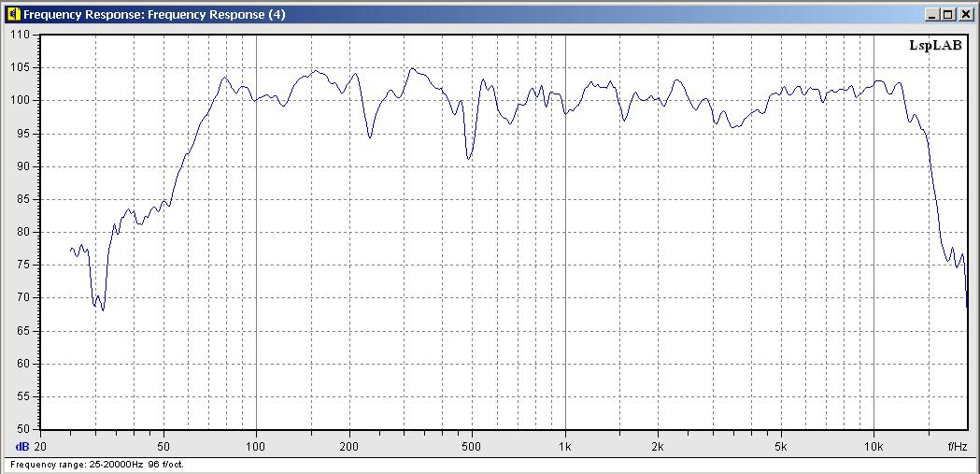Click the '65' dB axis value

pos(23,331)
